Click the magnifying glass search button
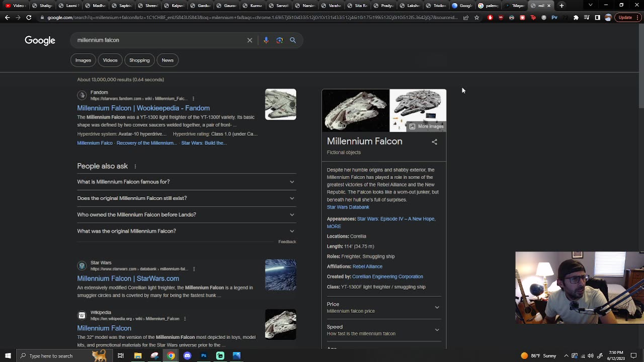Viewport: 644px width, 362px height. [x=293, y=40]
